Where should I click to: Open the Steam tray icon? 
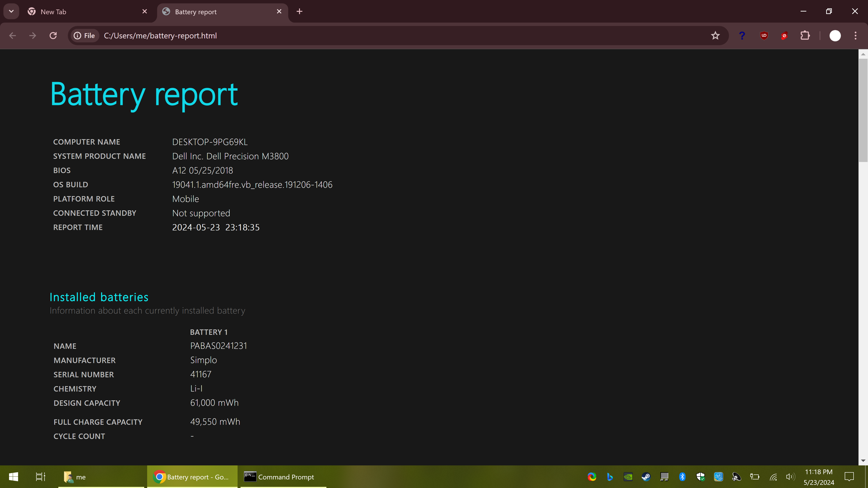point(646,477)
